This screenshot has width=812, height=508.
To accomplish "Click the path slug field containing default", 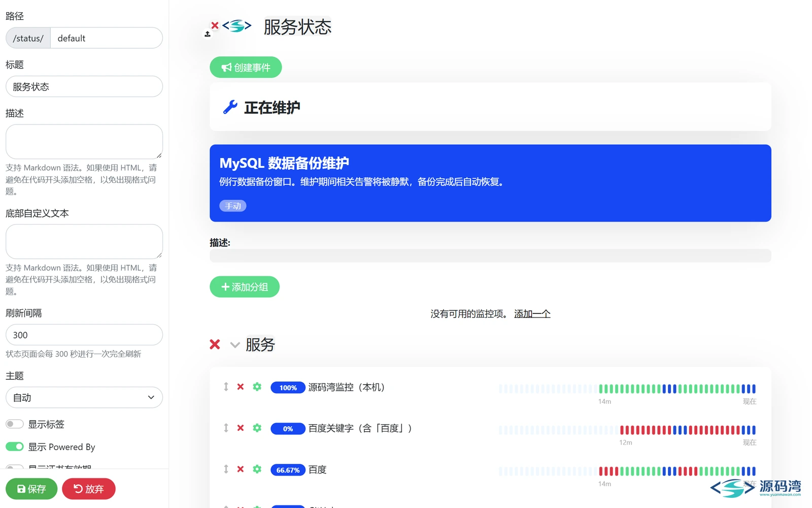I will tap(107, 38).
